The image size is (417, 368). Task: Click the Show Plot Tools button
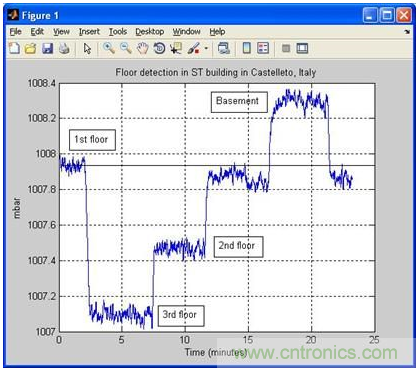tap(302, 49)
